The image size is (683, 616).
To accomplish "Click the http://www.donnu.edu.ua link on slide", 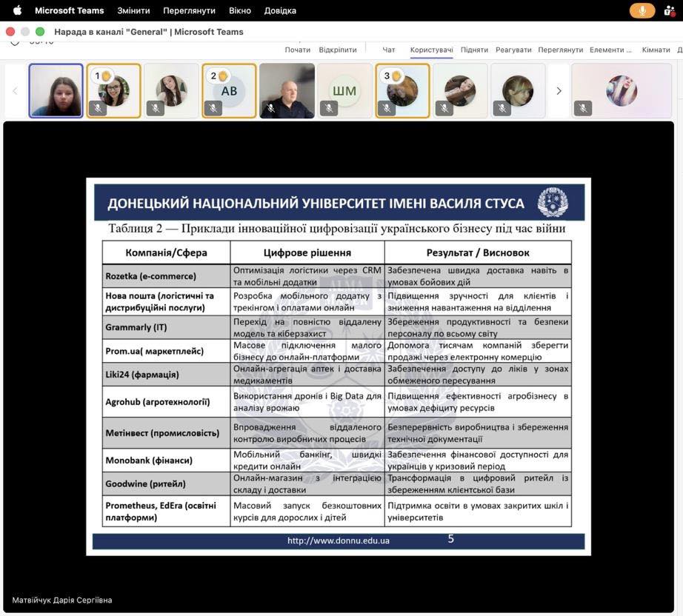I will tap(338, 540).
